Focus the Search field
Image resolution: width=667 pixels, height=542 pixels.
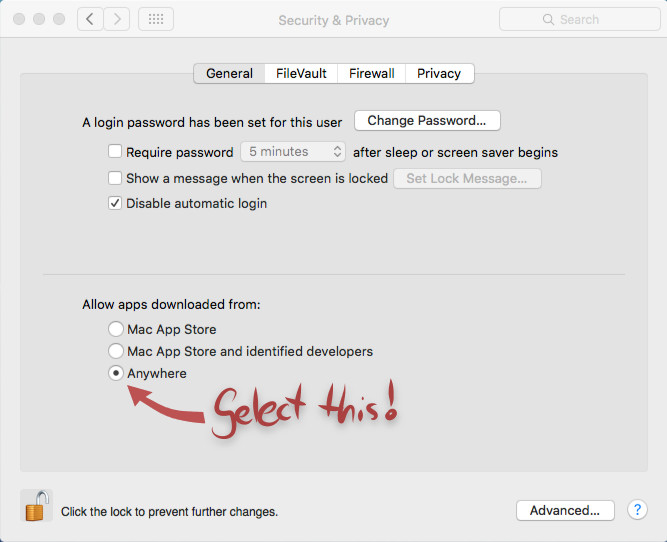[579, 19]
